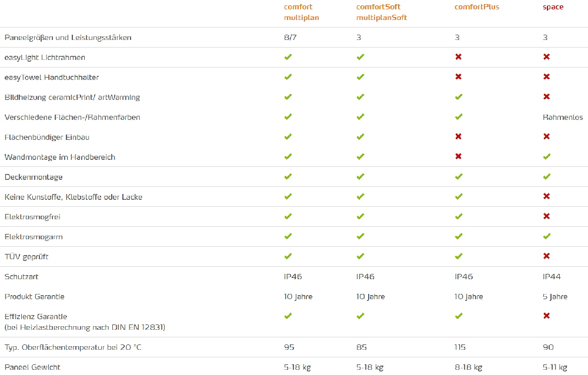Image resolution: width=588 pixels, height=375 pixels.
Task: Click green check for Elektrosmogarm under comfortPlus
Action: pyautogui.click(x=459, y=236)
